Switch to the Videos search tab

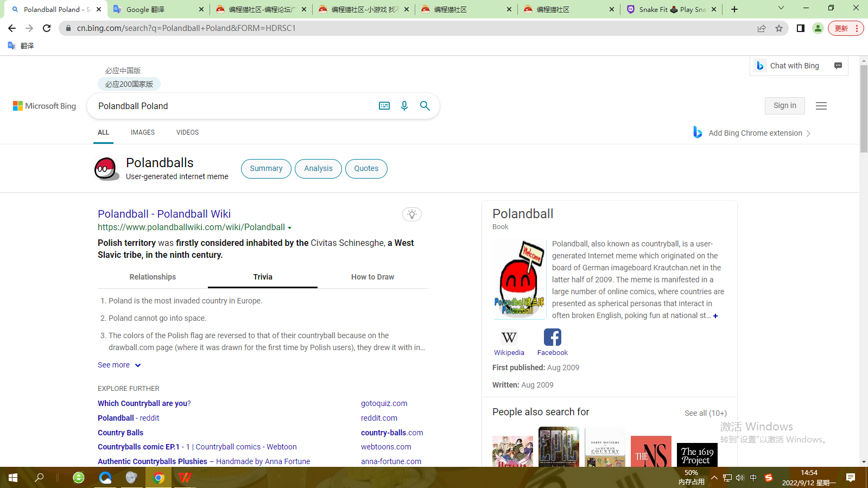pyautogui.click(x=187, y=132)
